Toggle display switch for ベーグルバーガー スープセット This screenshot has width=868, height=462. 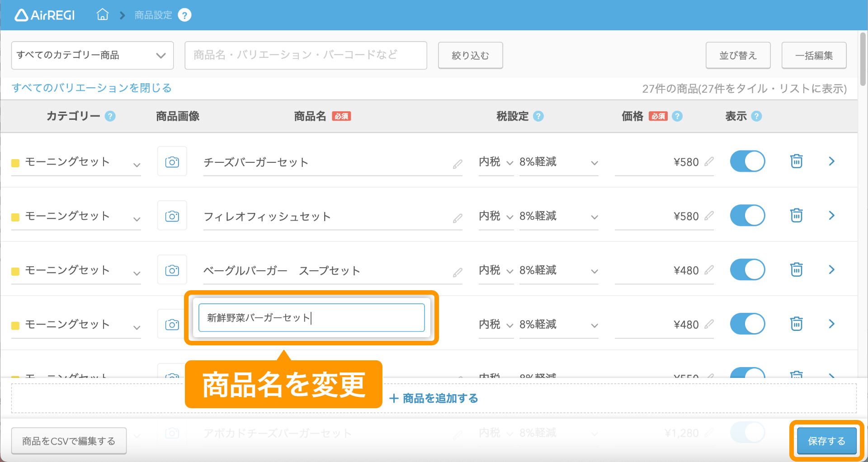(x=747, y=270)
